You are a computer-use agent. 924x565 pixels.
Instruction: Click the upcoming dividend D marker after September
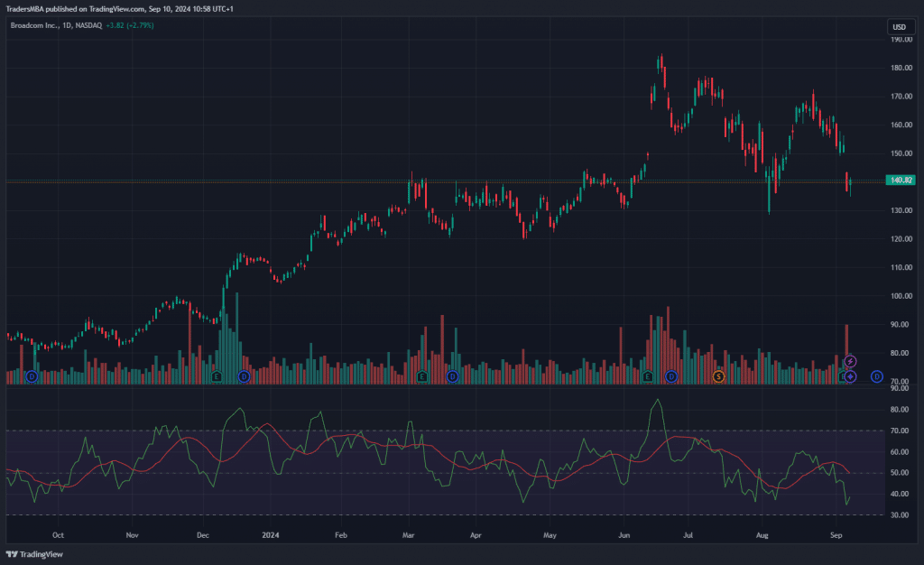(x=876, y=375)
